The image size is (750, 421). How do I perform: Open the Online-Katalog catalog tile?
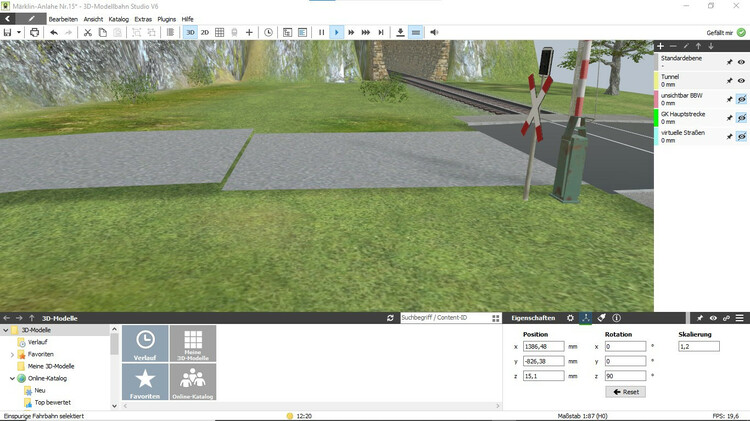[193, 382]
